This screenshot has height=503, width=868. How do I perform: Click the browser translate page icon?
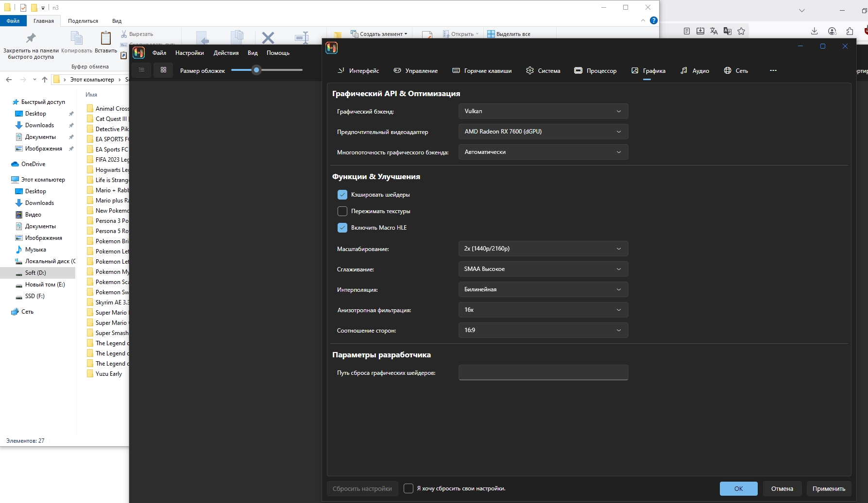(x=714, y=31)
